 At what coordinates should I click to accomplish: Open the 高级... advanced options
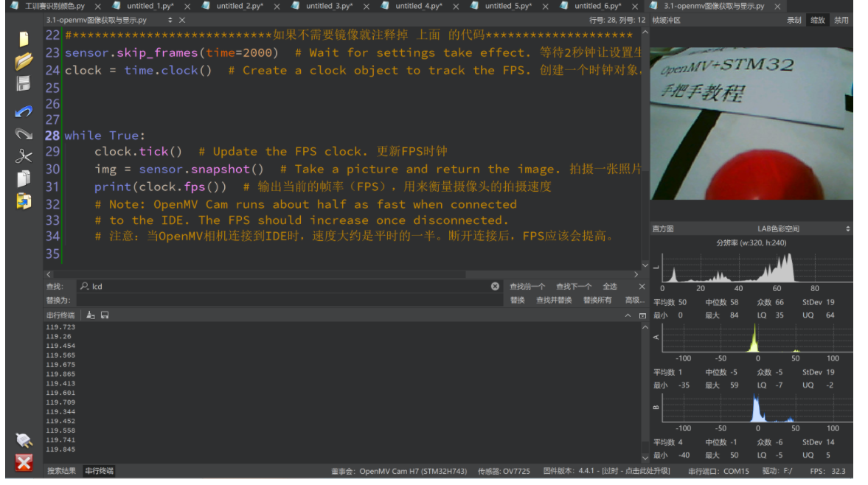pos(634,300)
